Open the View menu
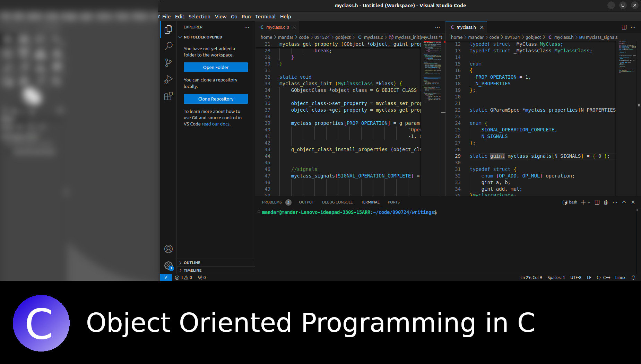This screenshot has width=641, height=364. 220,17
